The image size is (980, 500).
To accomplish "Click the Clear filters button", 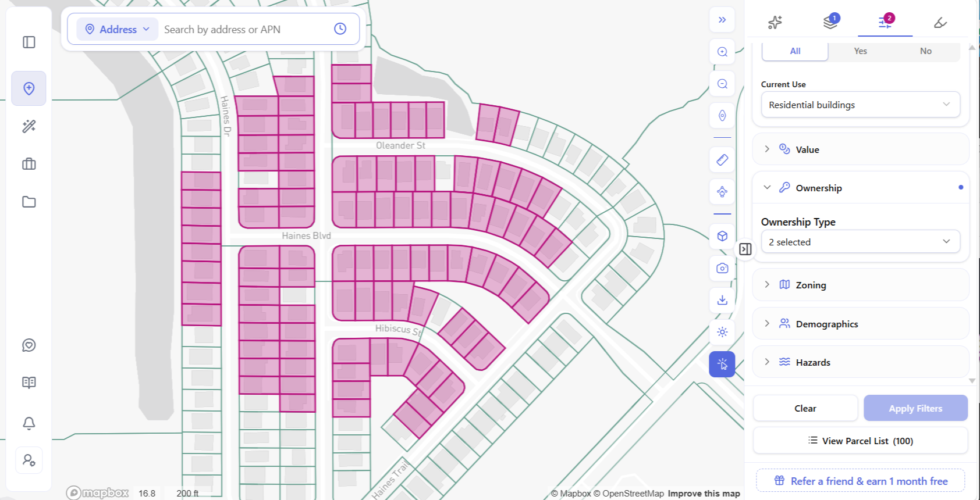I will click(805, 408).
